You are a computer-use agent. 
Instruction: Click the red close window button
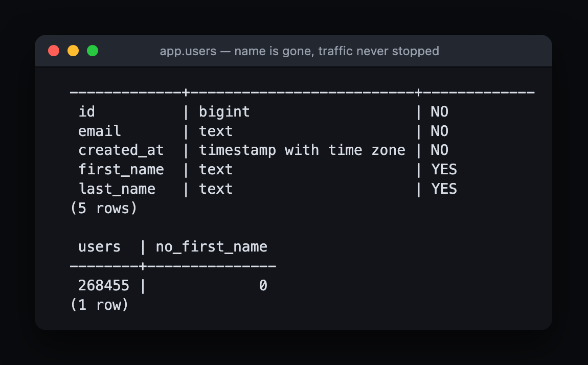click(x=54, y=51)
